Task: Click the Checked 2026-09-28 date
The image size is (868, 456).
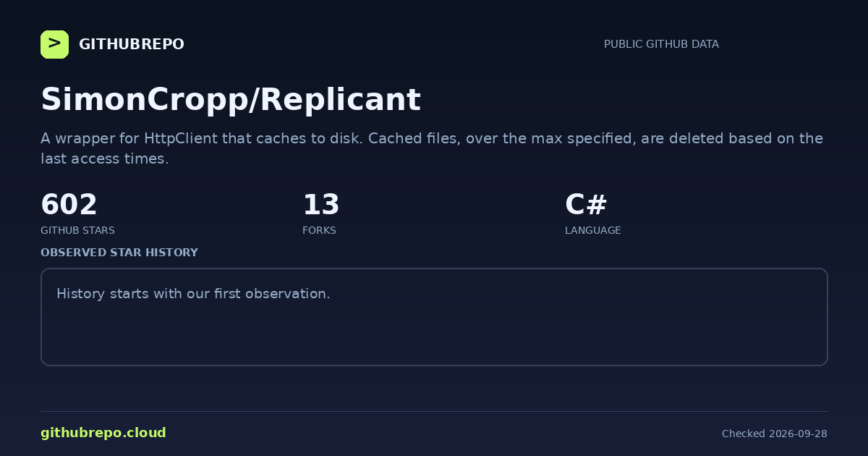Action: 774,434
